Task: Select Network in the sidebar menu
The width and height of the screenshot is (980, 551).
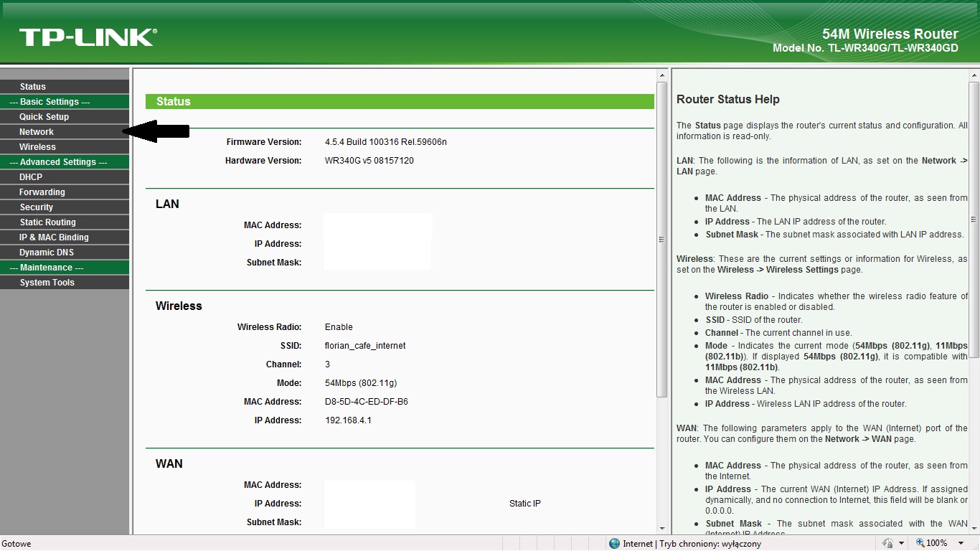Action: tap(65, 132)
